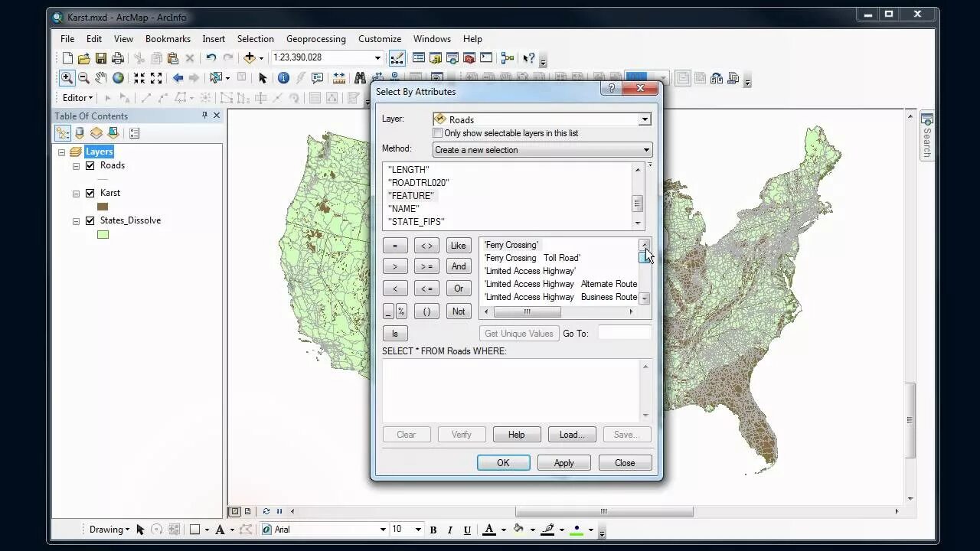Toggle Italic text formatting
The width and height of the screenshot is (980, 551).
coord(449,530)
